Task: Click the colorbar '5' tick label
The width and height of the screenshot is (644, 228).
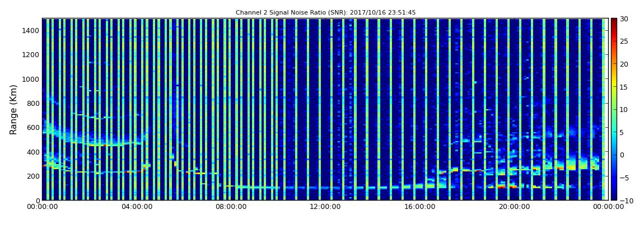Action: click(x=622, y=132)
